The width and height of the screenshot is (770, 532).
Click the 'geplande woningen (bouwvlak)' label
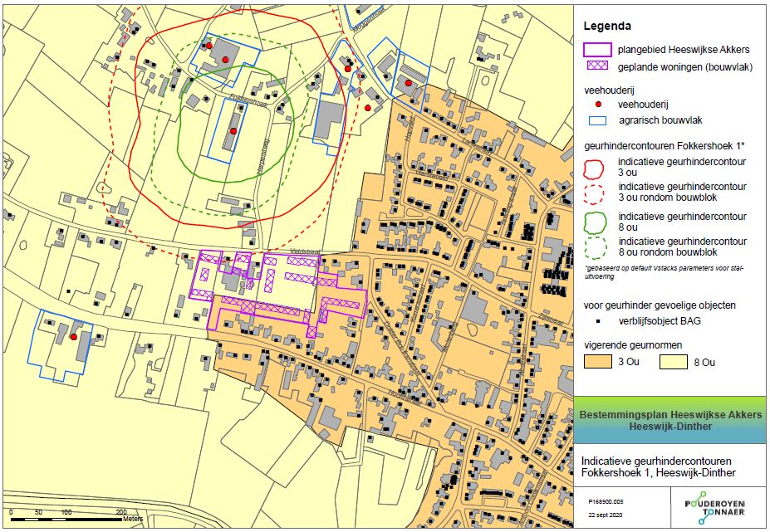pos(685,67)
